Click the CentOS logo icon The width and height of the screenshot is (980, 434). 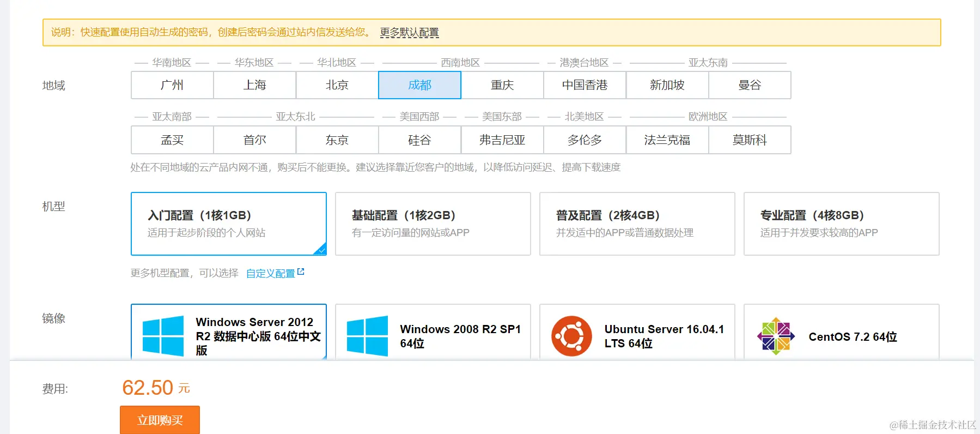[x=776, y=336]
